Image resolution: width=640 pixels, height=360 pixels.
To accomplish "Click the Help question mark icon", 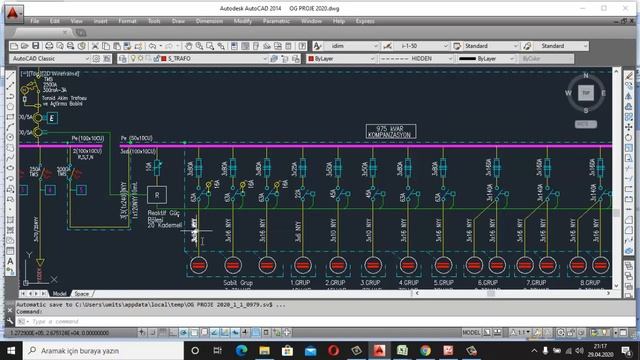I will (x=302, y=46).
